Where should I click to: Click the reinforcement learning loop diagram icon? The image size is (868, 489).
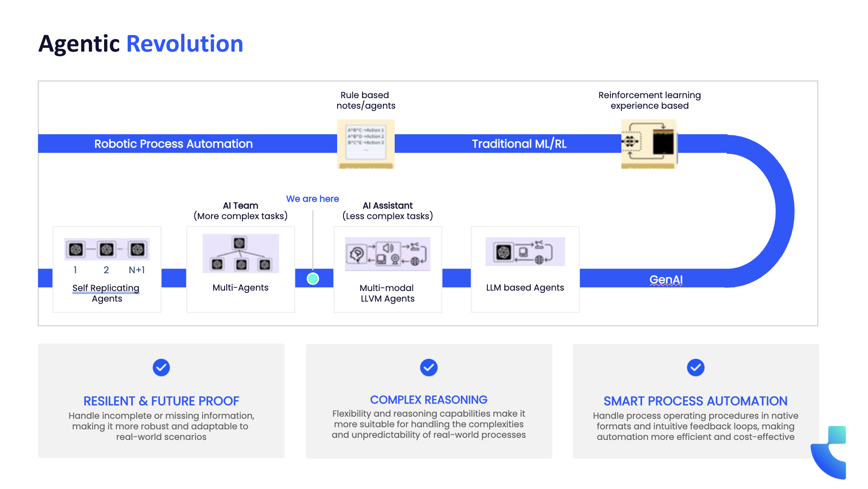coord(649,144)
